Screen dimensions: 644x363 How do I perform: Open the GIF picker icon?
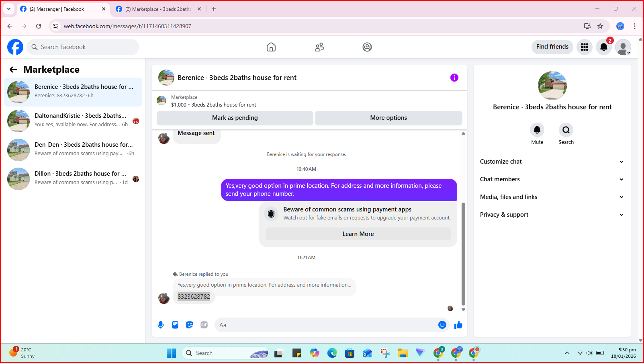coord(204,325)
